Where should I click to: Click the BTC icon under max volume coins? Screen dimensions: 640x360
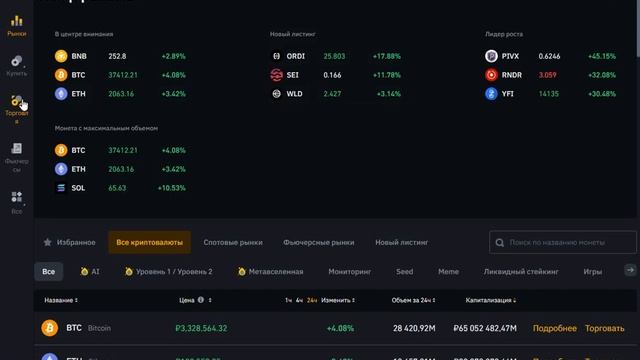point(61,150)
